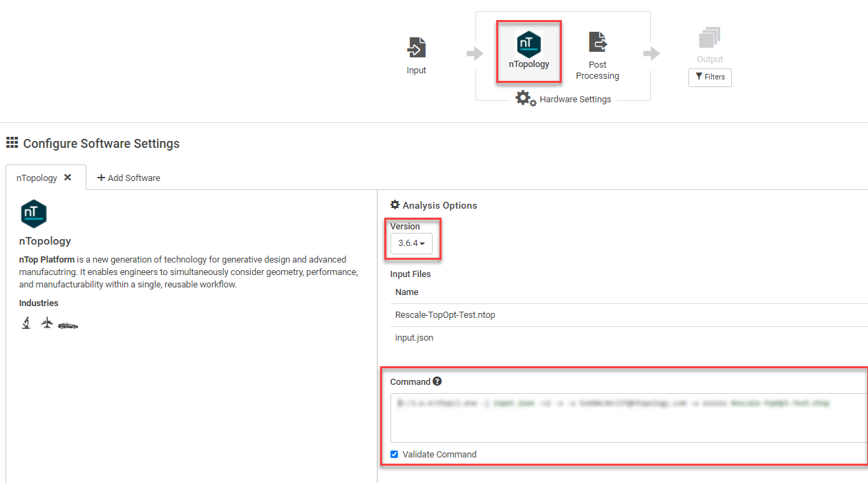The width and height of the screenshot is (868, 483).
Task: Click the microscope industry icon
Action: (x=26, y=323)
